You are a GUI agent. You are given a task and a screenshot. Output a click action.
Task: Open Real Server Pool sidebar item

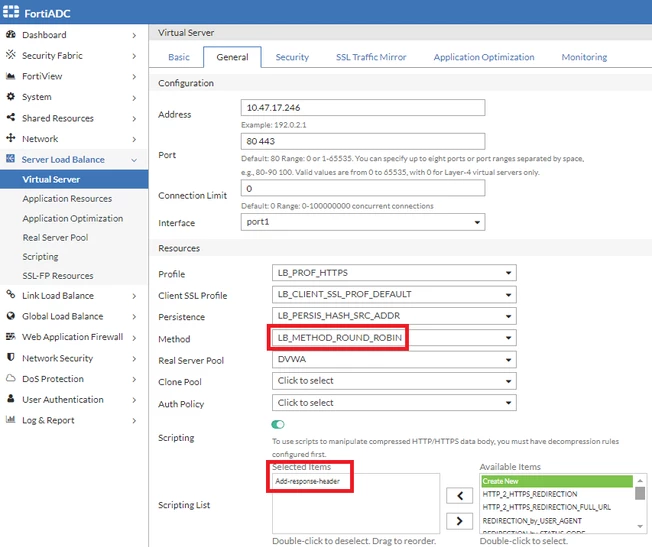[55, 238]
